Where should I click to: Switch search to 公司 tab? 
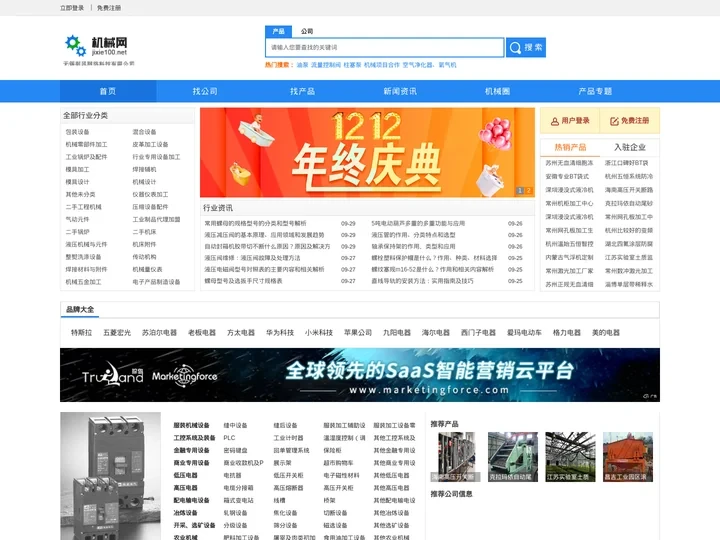coord(307,31)
